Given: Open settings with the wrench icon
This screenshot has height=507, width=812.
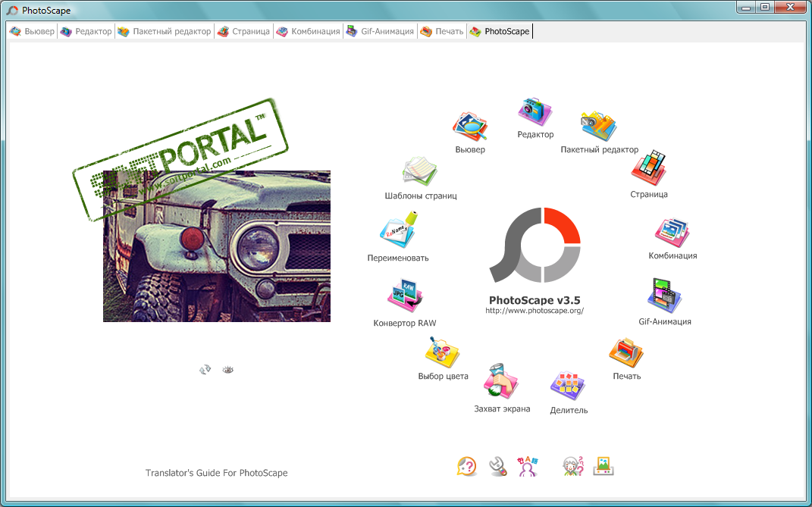Looking at the screenshot, I should pos(497,466).
